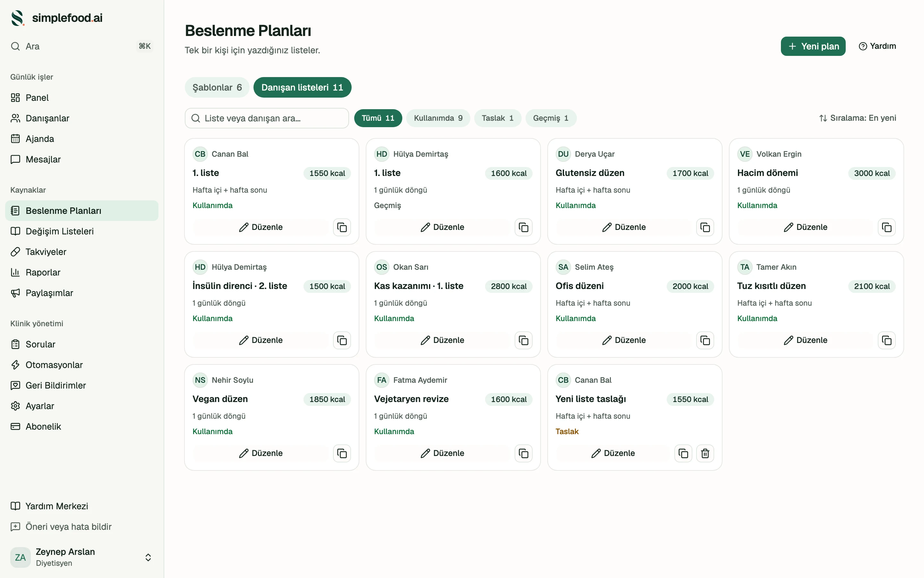Duplicate the Vegan düzen plan
The height and width of the screenshot is (578, 924).
coord(342,453)
